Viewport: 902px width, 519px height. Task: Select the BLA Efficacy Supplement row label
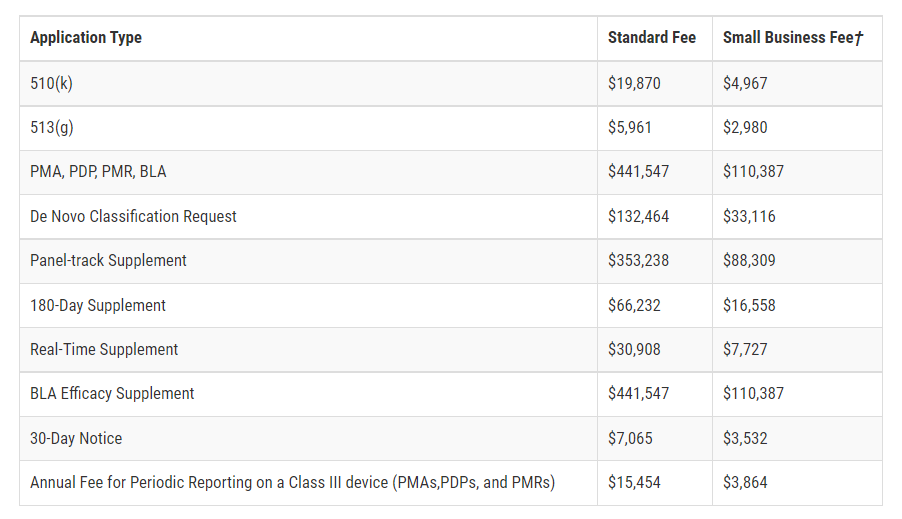(112, 394)
